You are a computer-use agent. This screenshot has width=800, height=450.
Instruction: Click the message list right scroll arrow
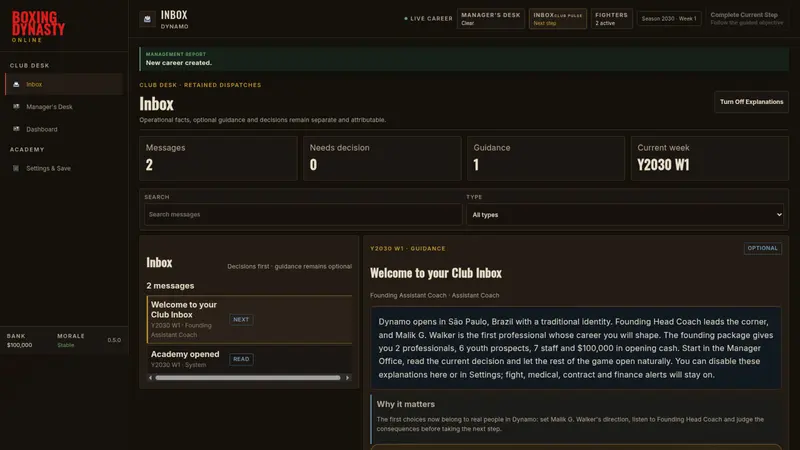(347, 378)
